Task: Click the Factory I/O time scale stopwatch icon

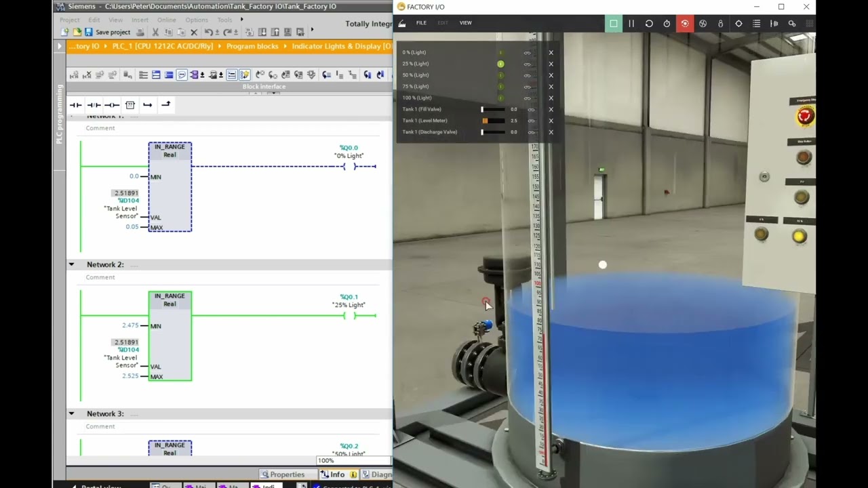Action: coord(667,24)
